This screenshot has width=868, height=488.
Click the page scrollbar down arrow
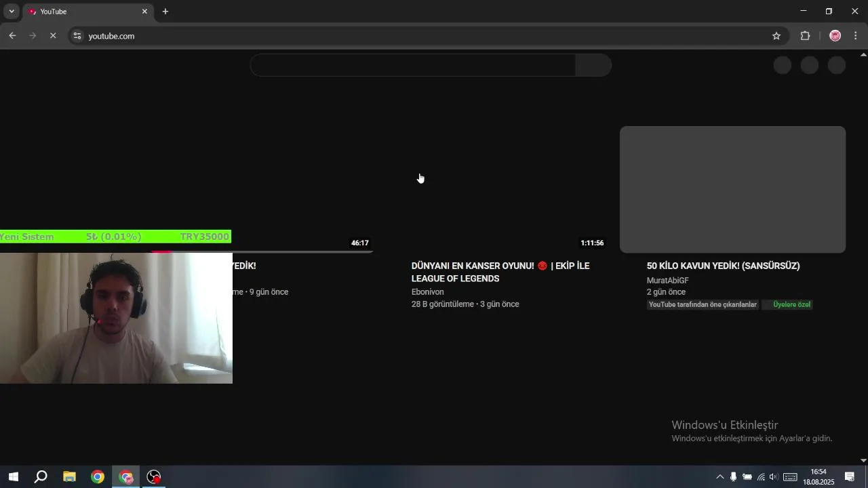tap(863, 460)
